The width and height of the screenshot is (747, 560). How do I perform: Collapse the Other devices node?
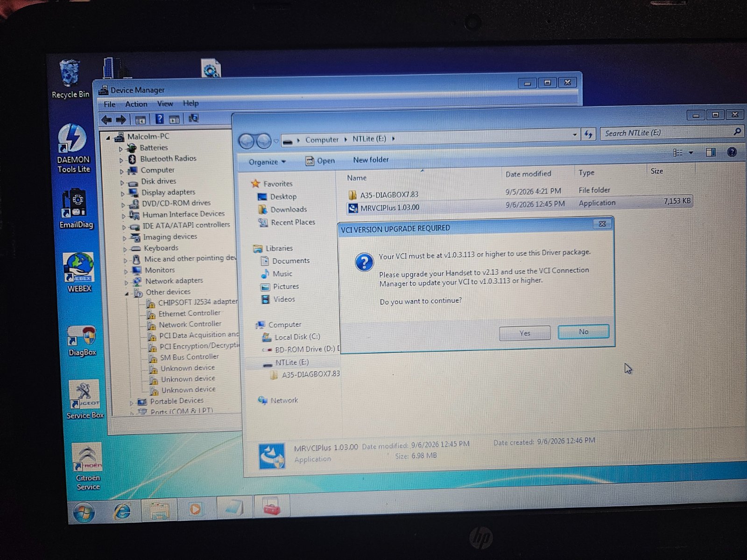127,294
